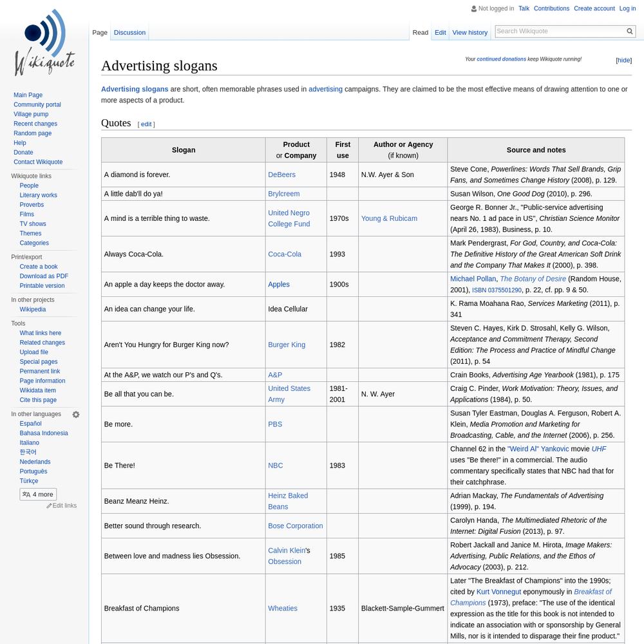Screen dimensions: 644x644
Task: Open the Heinz Baked Beans link
Action: tap(288, 501)
